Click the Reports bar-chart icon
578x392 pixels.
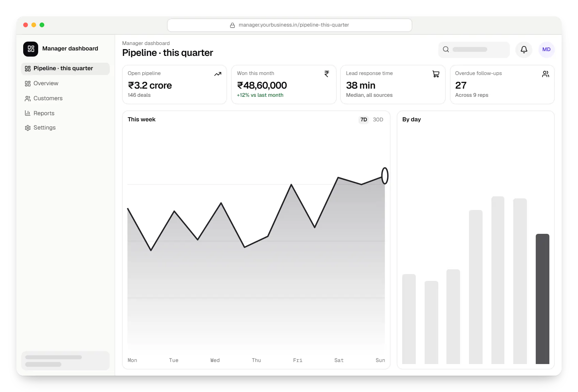pyautogui.click(x=28, y=113)
